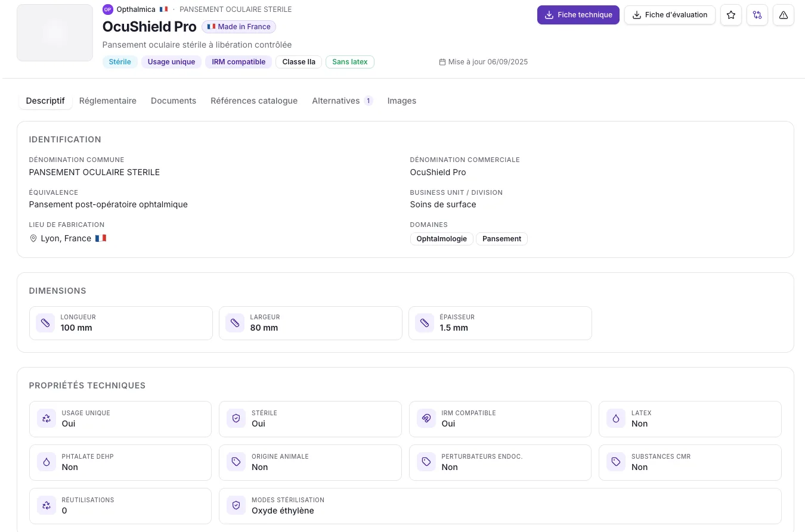Click the '100 mm' length value
Image resolution: width=805 pixels, height=532 pixels.
[76, 328]
